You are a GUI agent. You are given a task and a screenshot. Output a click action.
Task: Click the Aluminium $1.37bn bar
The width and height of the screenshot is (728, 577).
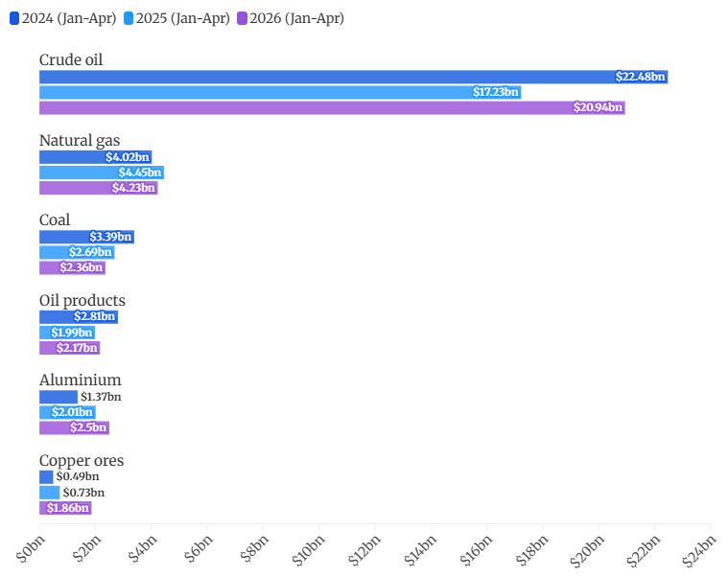(59, 397)
